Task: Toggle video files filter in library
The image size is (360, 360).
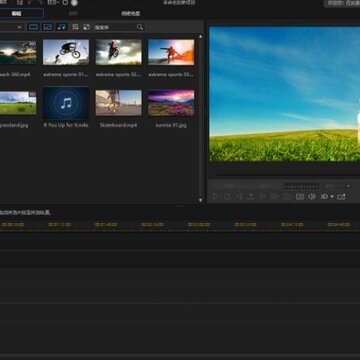Action: point(33,27)
